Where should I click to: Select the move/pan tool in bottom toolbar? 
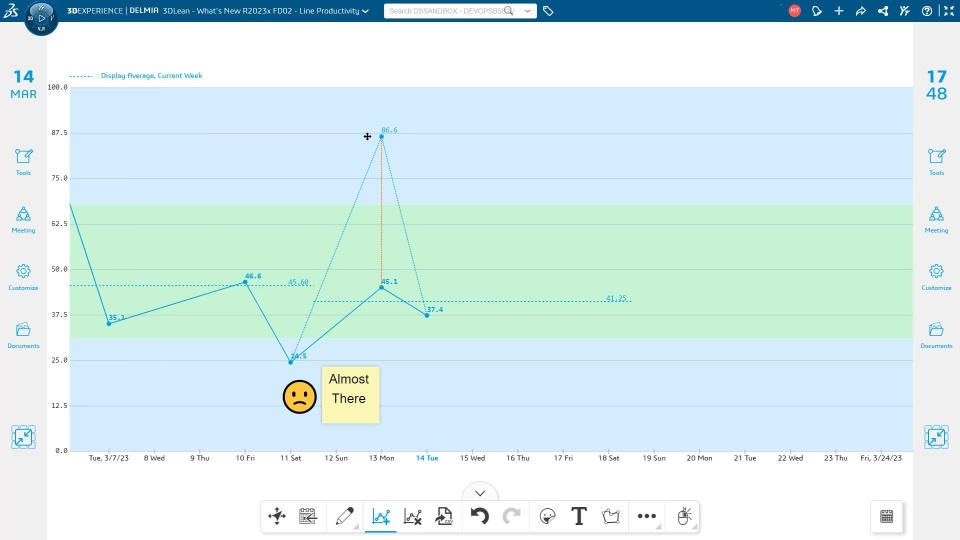click(277, 516)
